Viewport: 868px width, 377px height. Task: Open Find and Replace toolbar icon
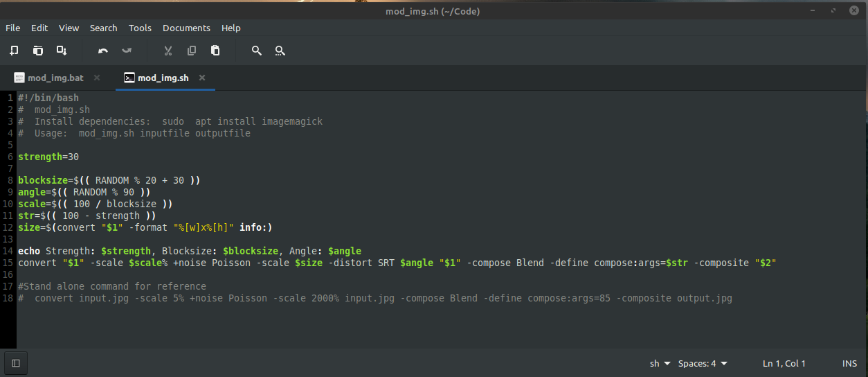point(280,51)
